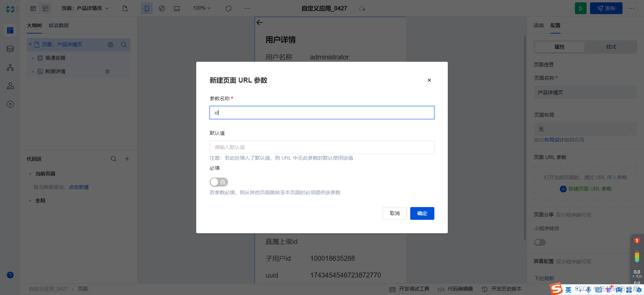Open the workflow sidebar icon
Screen dimensions: 644x295
coord(10,67)
